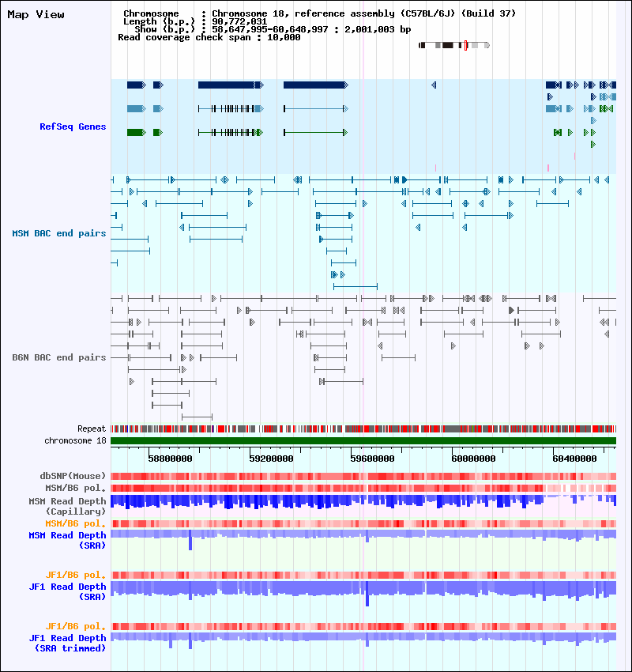Click the B6N BAC end pairs label

pos(59,357)
